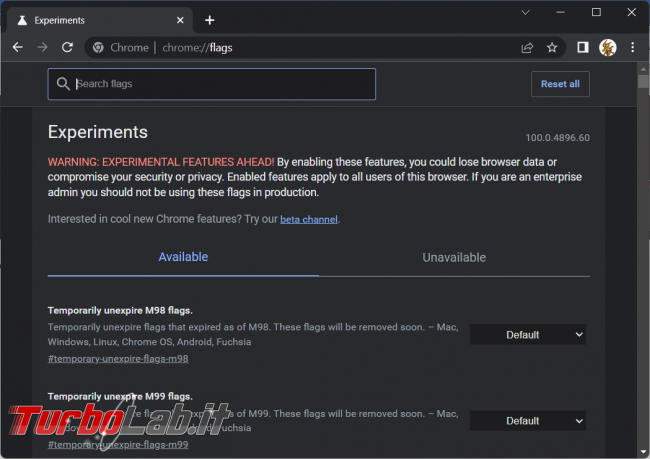Click the Chrome site info icon

click(x=98, y=48)
